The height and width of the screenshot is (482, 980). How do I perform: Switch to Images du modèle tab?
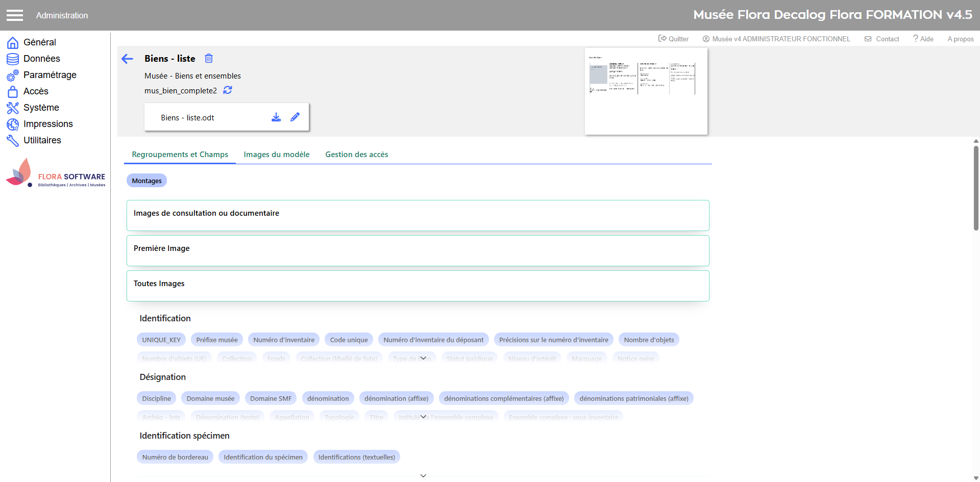(276, 155)
